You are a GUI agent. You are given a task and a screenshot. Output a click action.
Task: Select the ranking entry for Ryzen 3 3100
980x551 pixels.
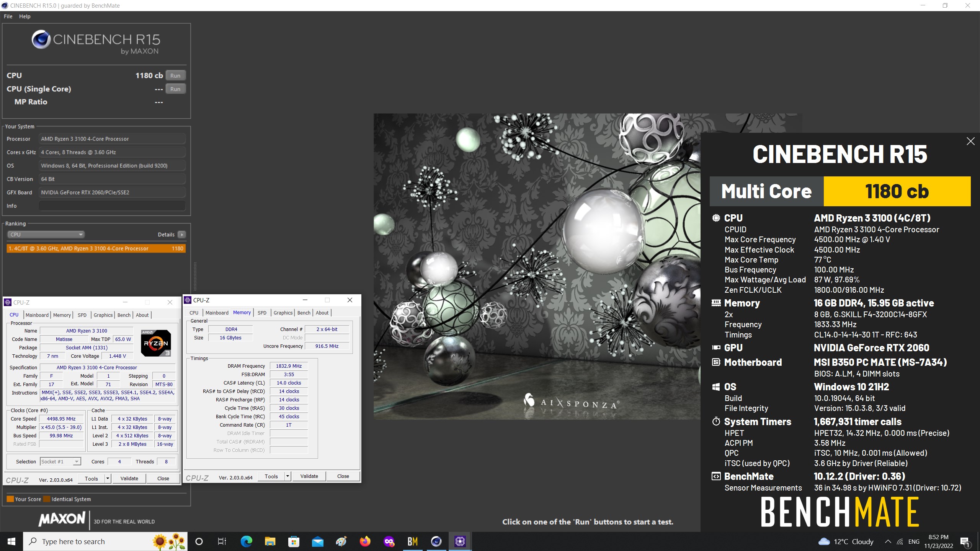(x=96, y=248)
